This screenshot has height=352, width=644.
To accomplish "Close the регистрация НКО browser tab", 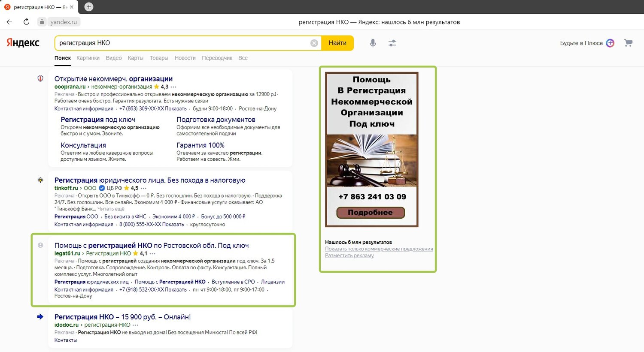I will click(x=72, y=7).
